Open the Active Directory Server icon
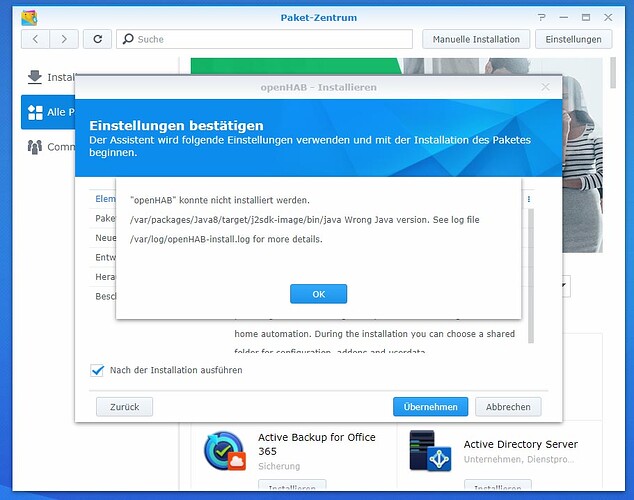The height and width of the screenshot is (500, 634). (430, 451)
